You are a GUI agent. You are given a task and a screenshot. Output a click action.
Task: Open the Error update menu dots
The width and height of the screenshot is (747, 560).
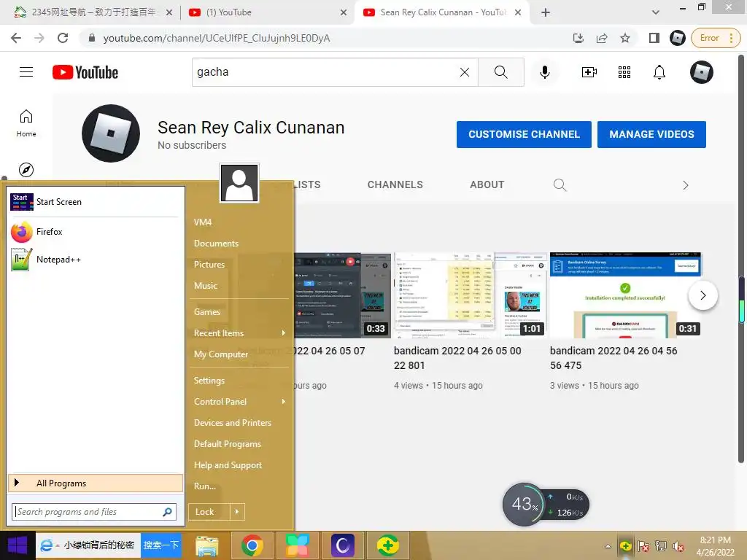[731, 38]
